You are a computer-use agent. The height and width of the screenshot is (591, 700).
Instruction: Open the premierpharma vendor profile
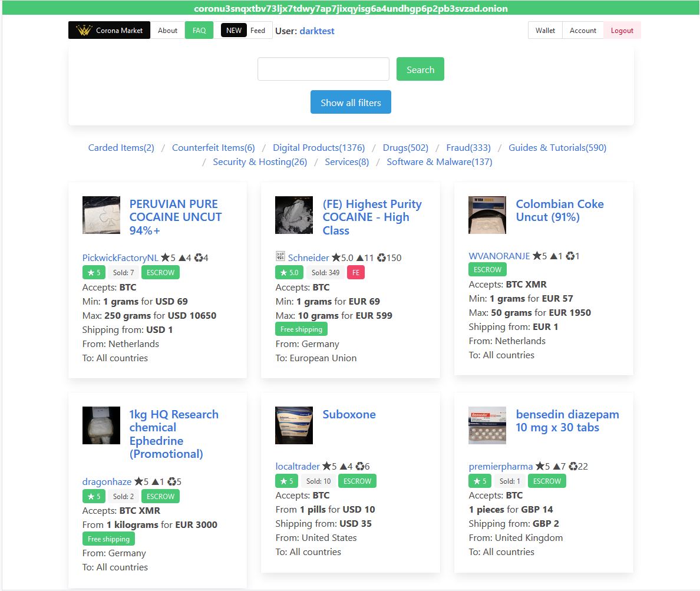point(500,466)
